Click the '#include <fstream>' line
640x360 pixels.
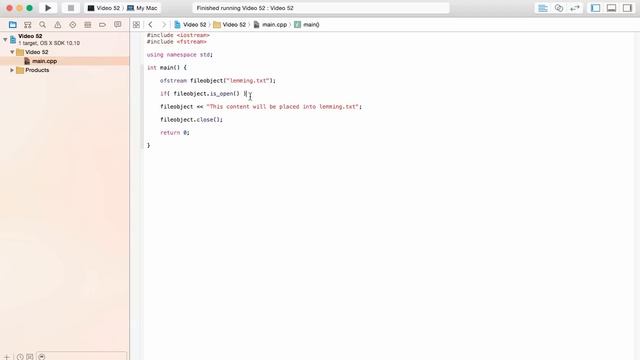click(x=176, y=42)
